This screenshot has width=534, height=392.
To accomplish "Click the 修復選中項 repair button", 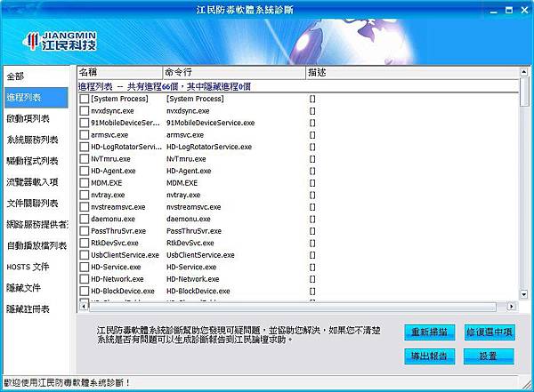I will click(489, 332).
